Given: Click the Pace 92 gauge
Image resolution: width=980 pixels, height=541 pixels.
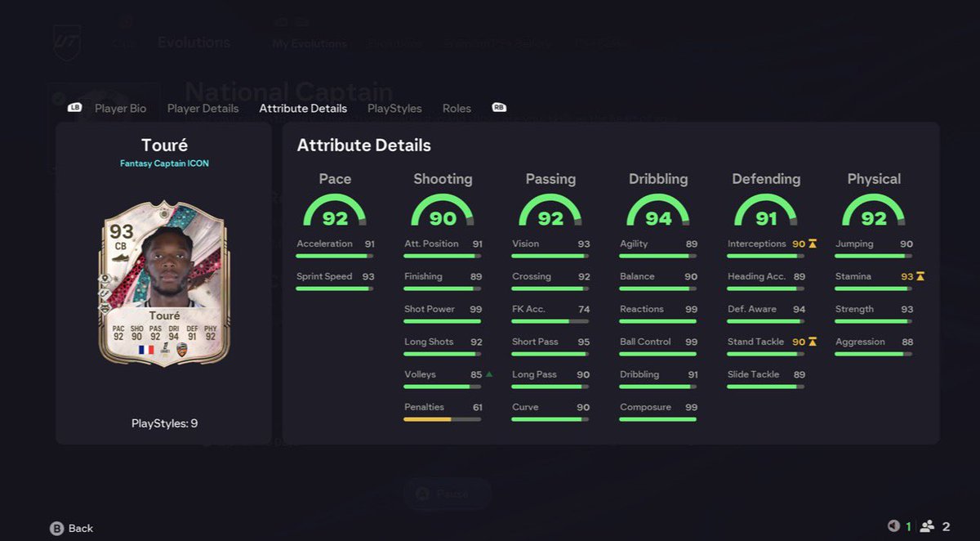Looking at the screenshot, I should tap(335, 211).
